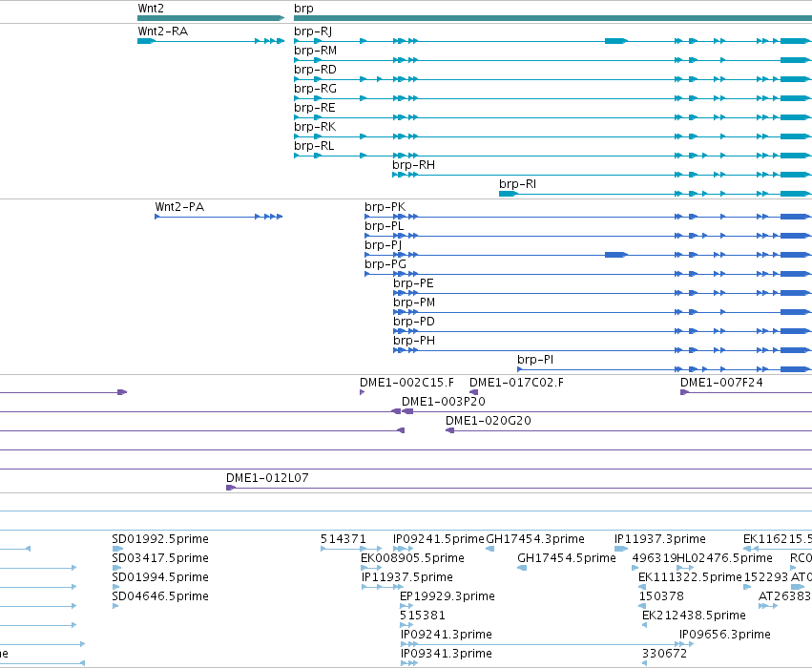Open the 152293 feature label
The width and height of the screenshot is (812, 668).
coord(765,577)
